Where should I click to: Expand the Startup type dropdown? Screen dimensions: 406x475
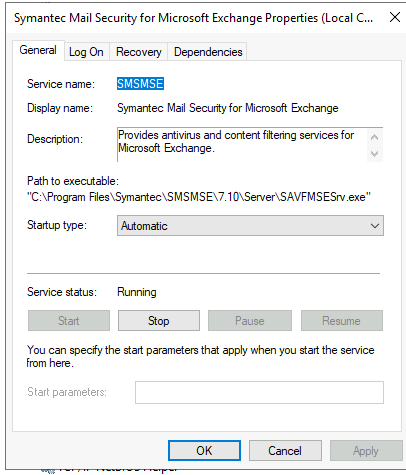click(x=250, y=226)
